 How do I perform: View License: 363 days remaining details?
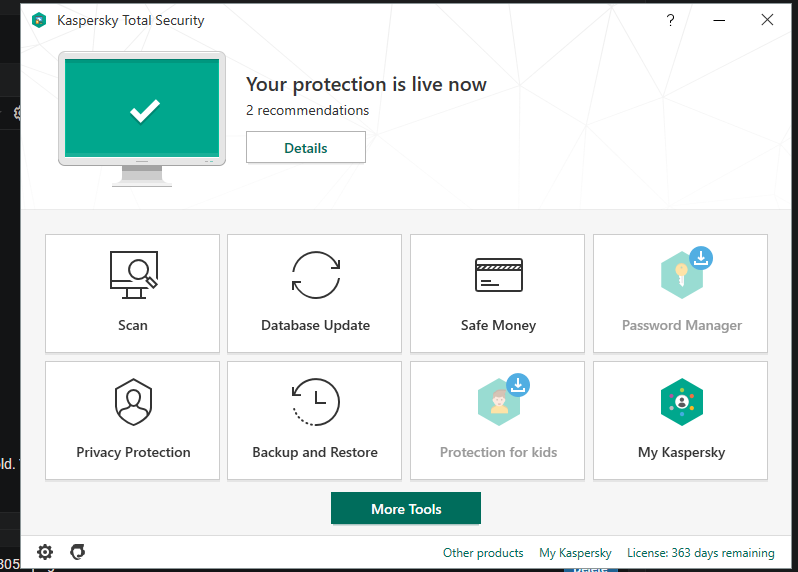tap(700, 553)
